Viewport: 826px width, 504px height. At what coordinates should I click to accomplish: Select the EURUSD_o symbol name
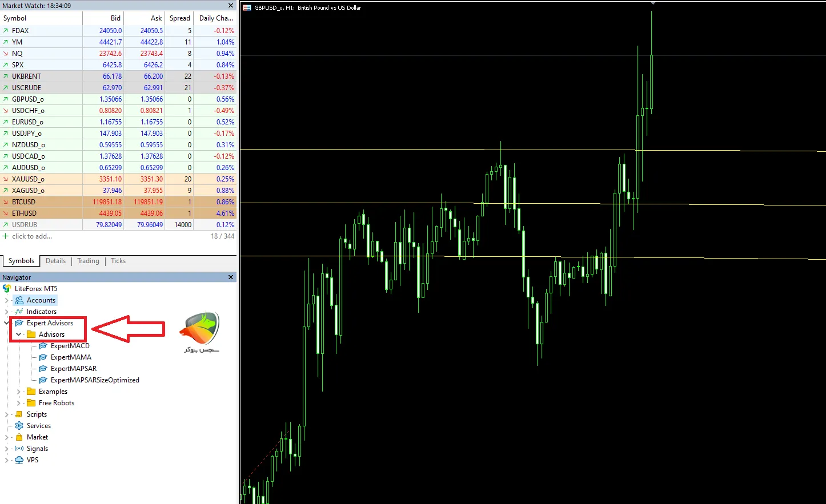tap(27, 122)
